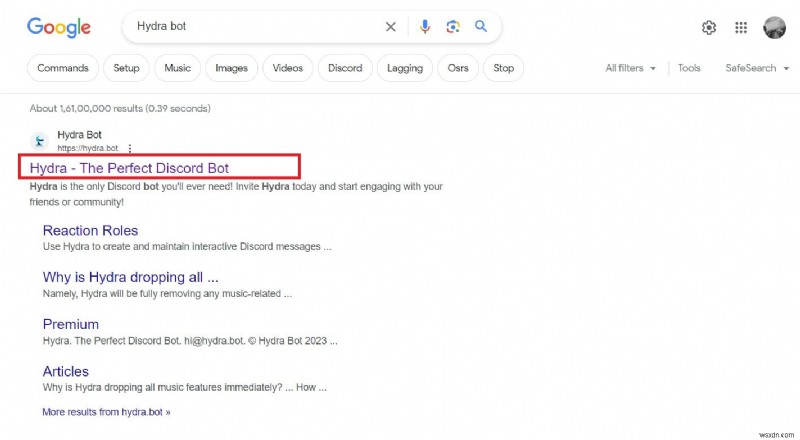Viewport: 800px width, 440px height.
Task: Click snippet 'Namely, Hydra will be fully removing'
Action: click(167, 294)
